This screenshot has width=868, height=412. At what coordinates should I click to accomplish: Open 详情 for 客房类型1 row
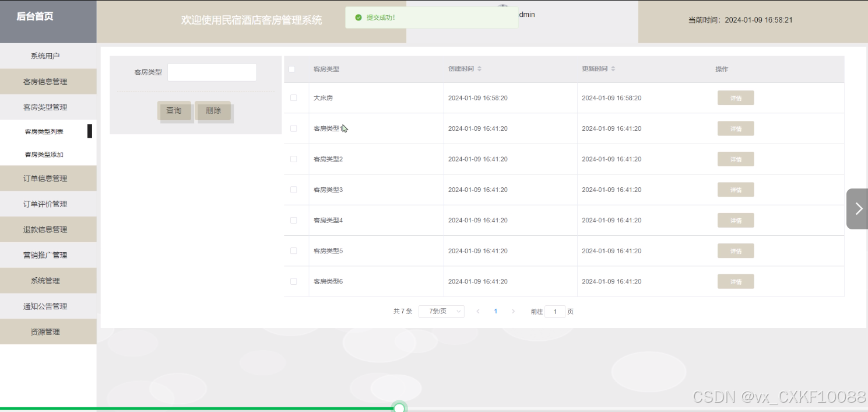pyautogui.click(x=736, y=128)
